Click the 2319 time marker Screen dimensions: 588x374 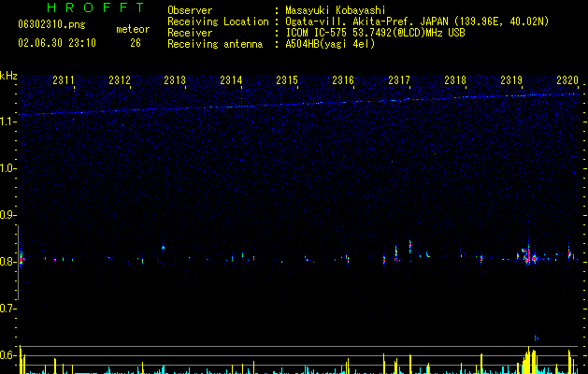511,80
